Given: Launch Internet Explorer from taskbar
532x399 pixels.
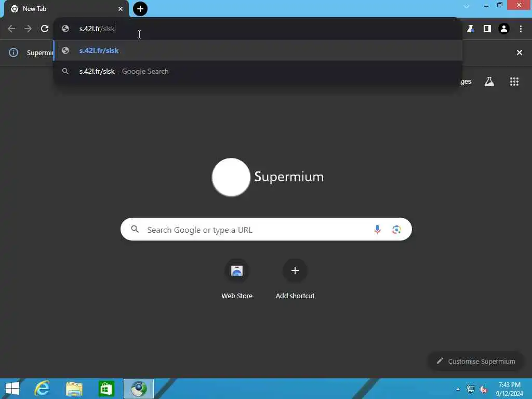Looking at the screenshot, I should click(x=42, y=389).
